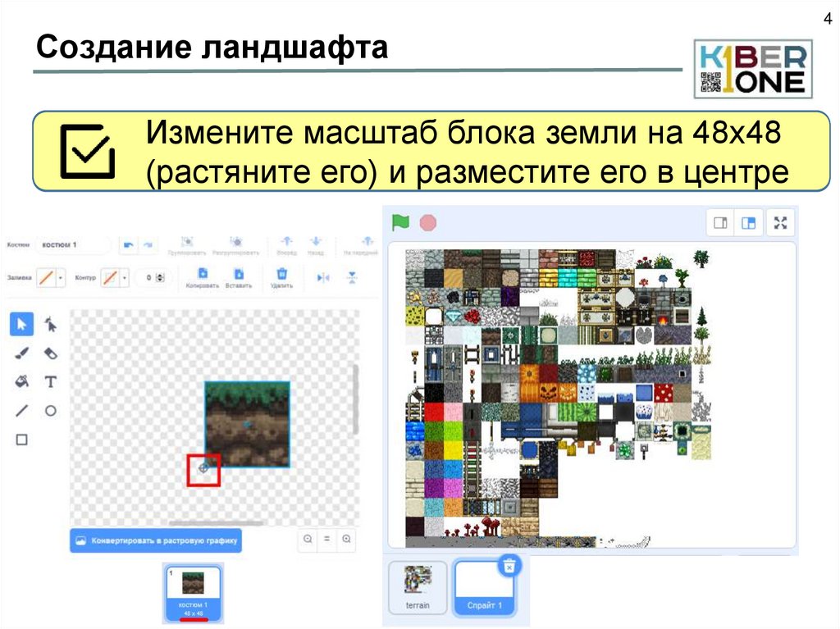
Task: Select the Circle tool
Action: [50, 411]
